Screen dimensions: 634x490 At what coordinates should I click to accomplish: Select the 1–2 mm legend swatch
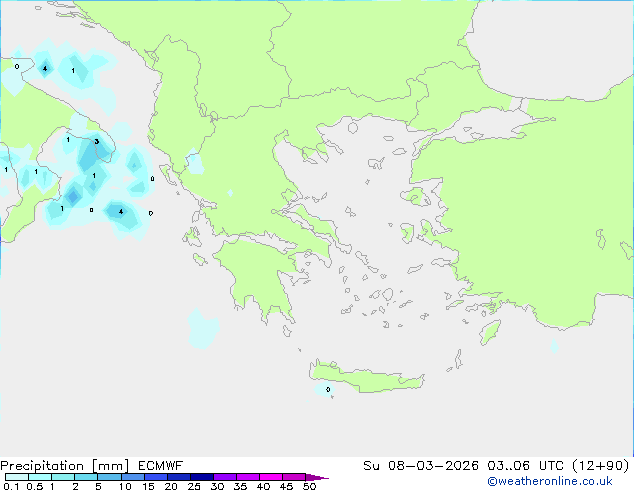[x=63, y=477]
